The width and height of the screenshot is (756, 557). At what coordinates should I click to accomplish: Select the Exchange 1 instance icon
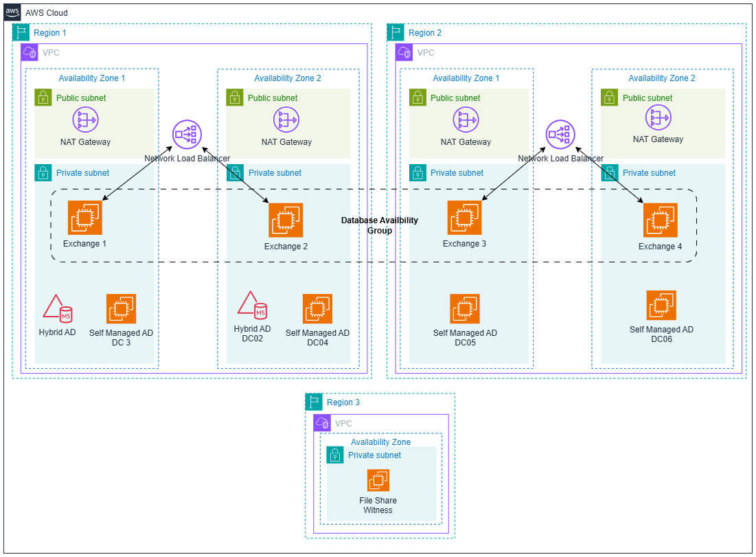pyautogui.click(x=84, y=216)
